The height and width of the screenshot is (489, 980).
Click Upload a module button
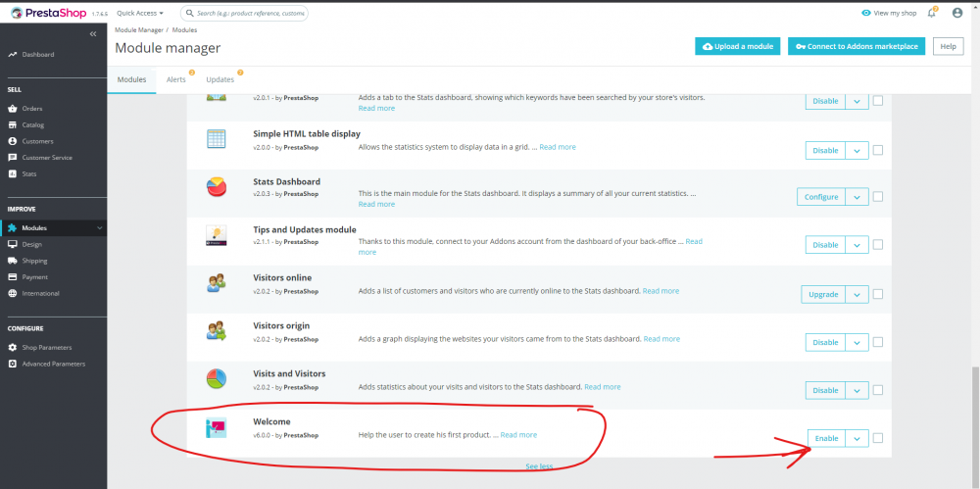[x=738, y=46]
